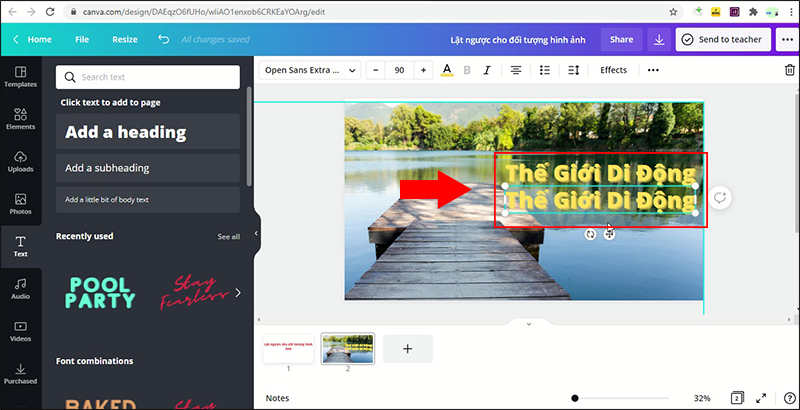Download the design
The height and width of the screenshot is (410, 800).
pos(659,39)
